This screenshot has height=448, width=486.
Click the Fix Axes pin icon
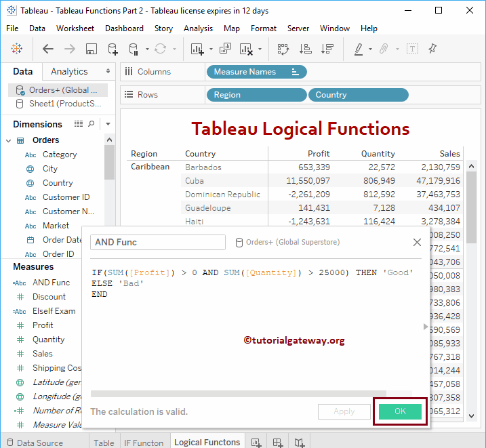(432, 49)
